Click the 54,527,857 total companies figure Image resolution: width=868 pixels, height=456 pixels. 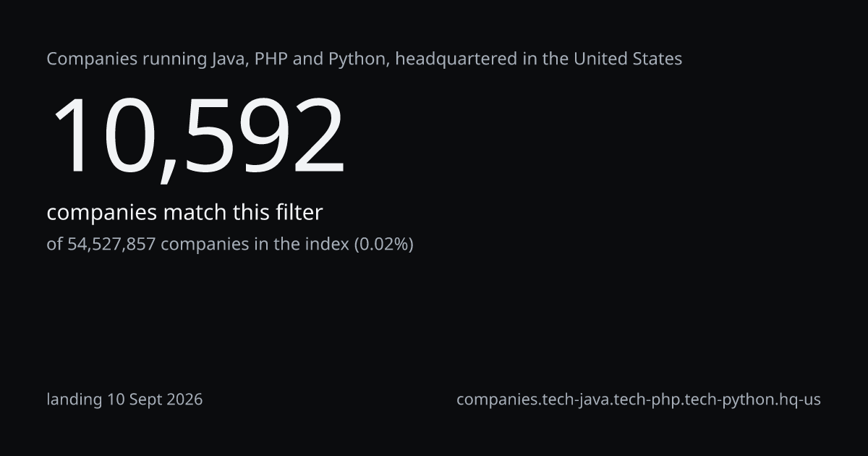coord(111,245)
